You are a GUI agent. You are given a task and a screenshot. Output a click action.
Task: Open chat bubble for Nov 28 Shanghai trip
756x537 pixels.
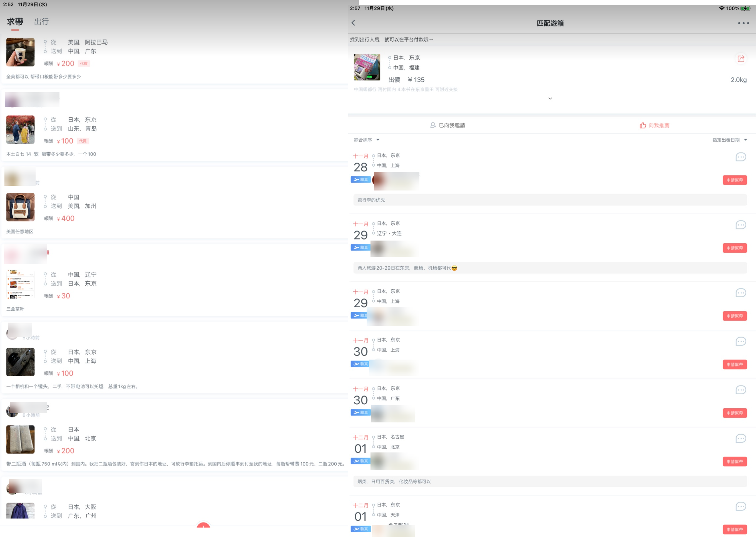coord(740,157)
